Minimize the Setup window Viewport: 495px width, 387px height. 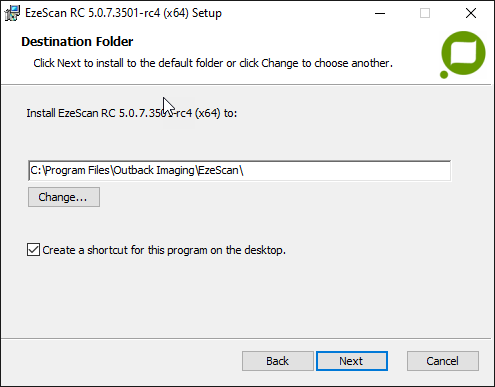click(380, 13)
